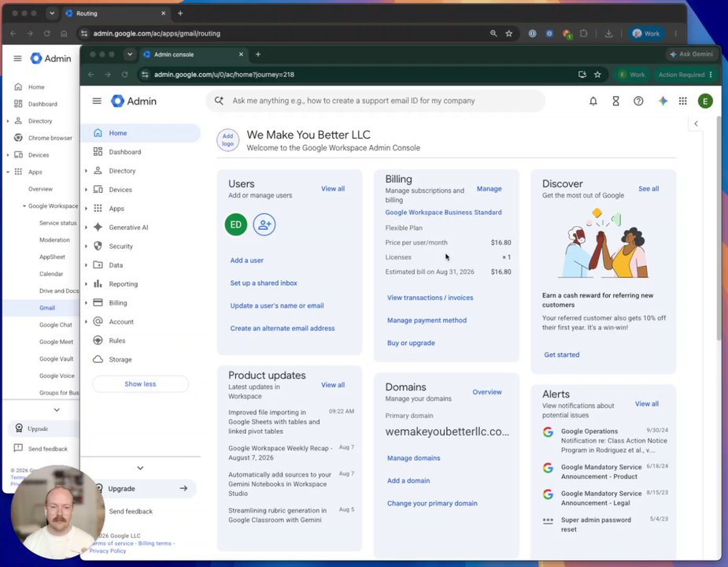
Task: Expand the Data section arrow
Action: (x=86, y=265)
